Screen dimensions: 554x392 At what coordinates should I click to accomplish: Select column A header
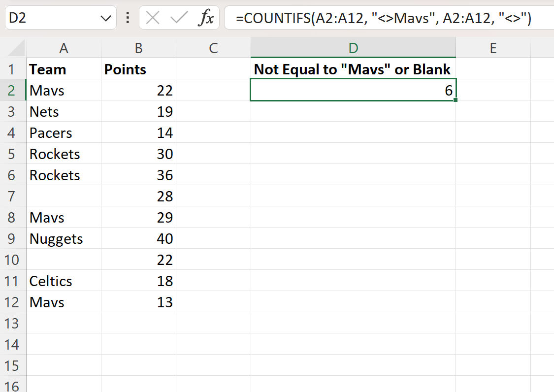pyautogui.click(x=64, y=48)
